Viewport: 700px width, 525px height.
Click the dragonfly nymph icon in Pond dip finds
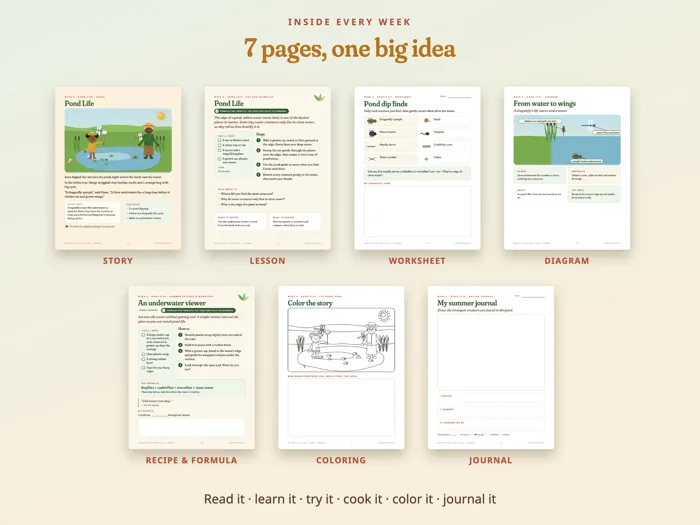tap(371, 121)
